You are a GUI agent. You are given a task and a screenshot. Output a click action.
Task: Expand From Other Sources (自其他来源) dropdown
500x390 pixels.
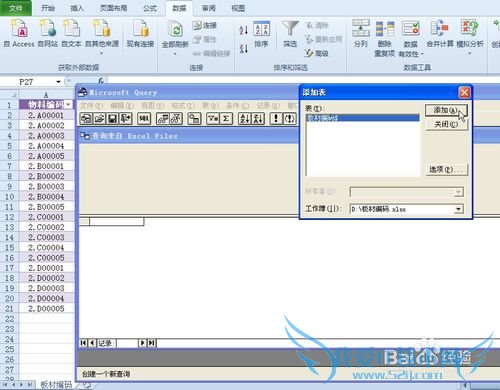pyautogui.click(x=102, y=53)
